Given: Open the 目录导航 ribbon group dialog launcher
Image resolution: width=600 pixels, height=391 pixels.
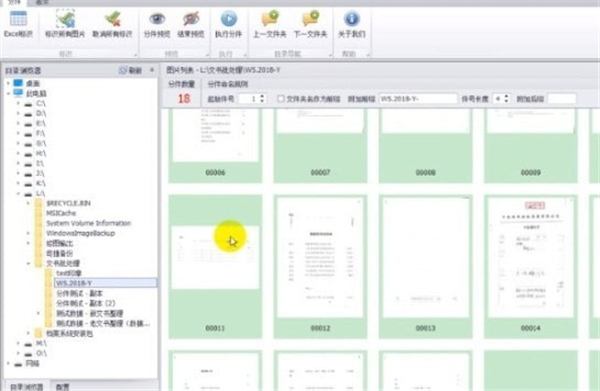Looking at the screenshot, I should pyautogui.click(x=330, y=55).
